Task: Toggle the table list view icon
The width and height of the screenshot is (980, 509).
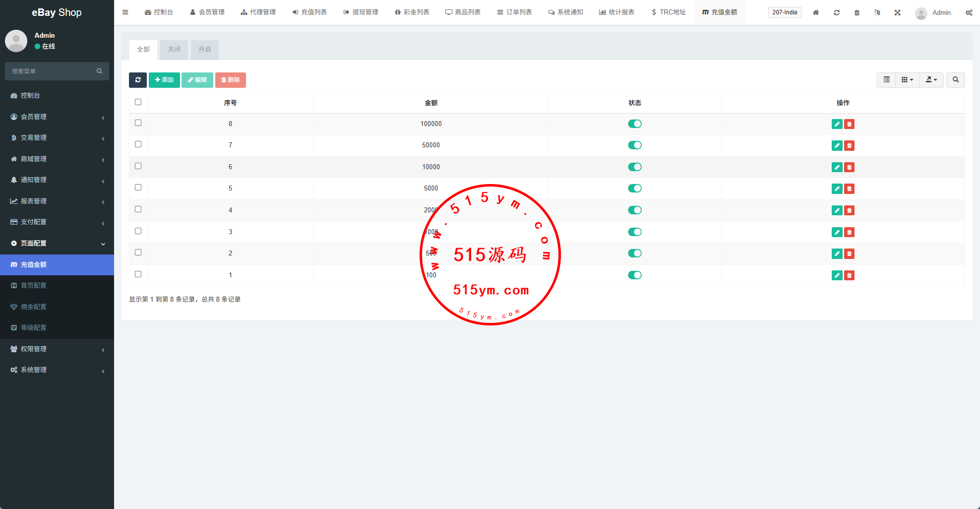Action: pyautogui.click(x=886, y=80)
